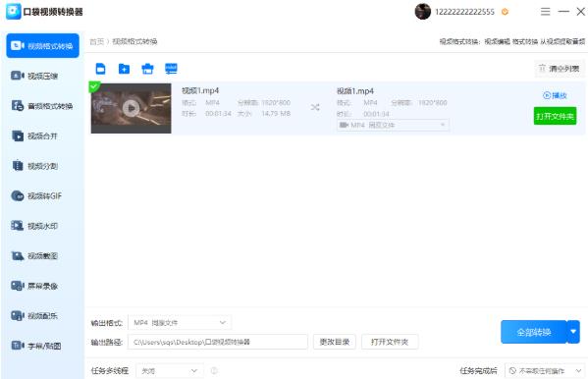Click the bottom 打开文件夹 button
The height and width of the screenshot is (379, 588).
coord(390,342)
